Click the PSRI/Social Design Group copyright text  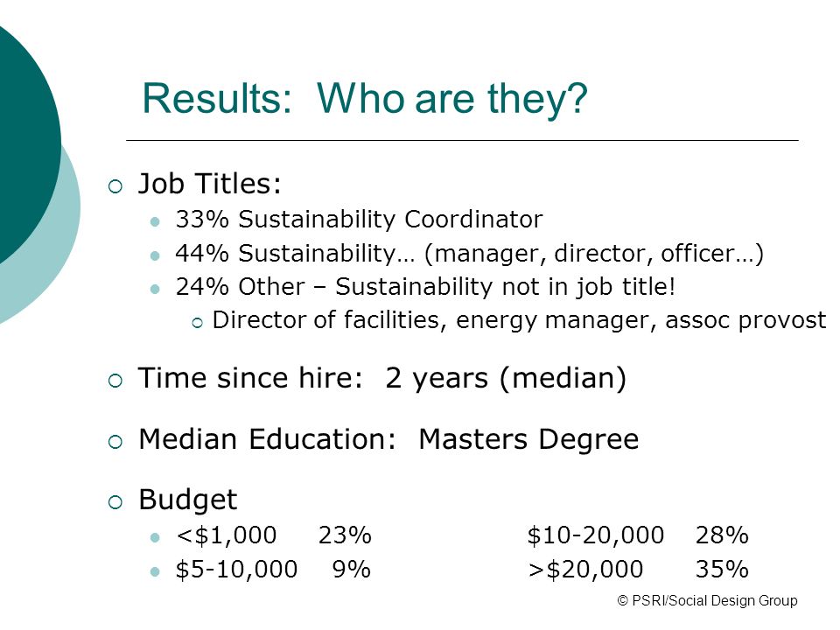[x=708, y=600]
